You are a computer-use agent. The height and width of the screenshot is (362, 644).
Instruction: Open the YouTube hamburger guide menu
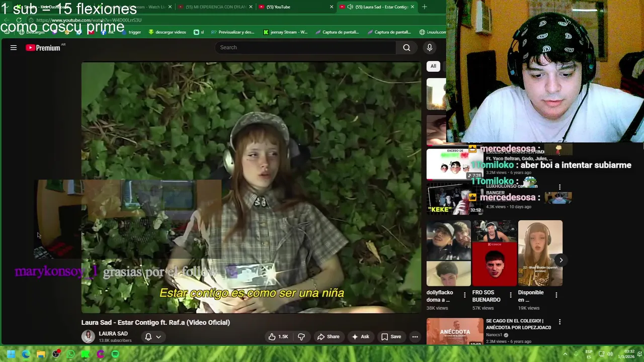coord(14,48)
